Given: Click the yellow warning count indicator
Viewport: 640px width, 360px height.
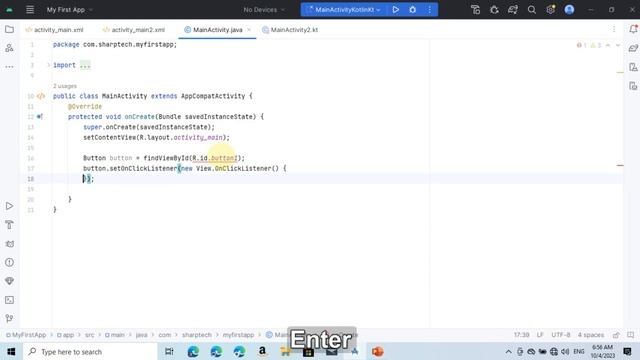Looking at the screenshot, I should [596, 45].
